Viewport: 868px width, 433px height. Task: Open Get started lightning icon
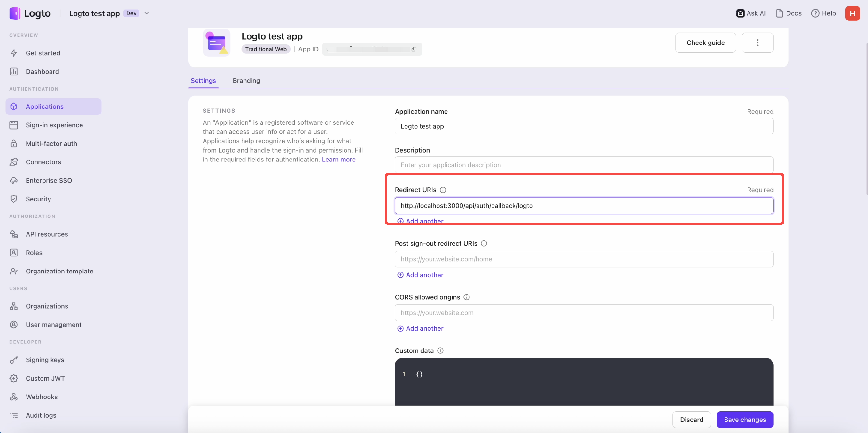tap(14, 53)
